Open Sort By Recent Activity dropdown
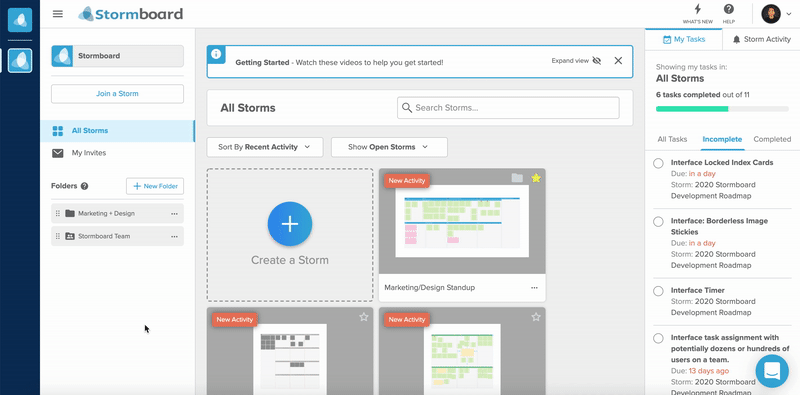This screenshot has width=800, height=395. tap(265, 147)
